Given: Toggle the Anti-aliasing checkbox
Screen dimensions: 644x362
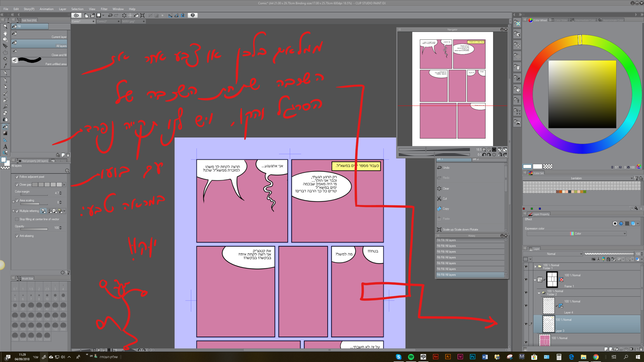Looking at the screenshot, I should click(x=17, y=236).
